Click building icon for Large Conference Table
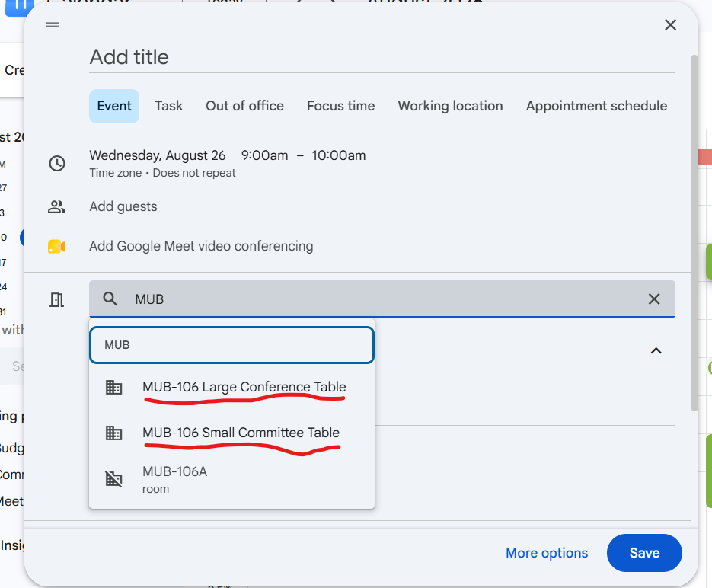This screenshot has width=712, height=588. pos(113,388)
